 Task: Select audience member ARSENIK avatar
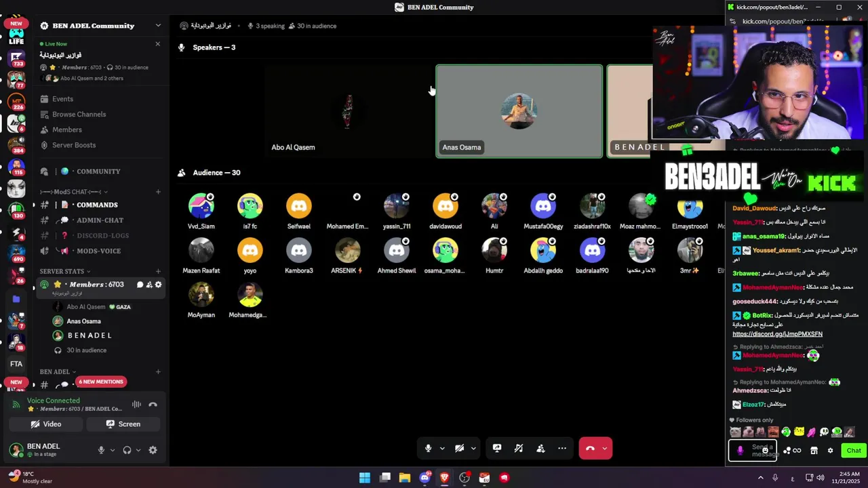(348, 250)
